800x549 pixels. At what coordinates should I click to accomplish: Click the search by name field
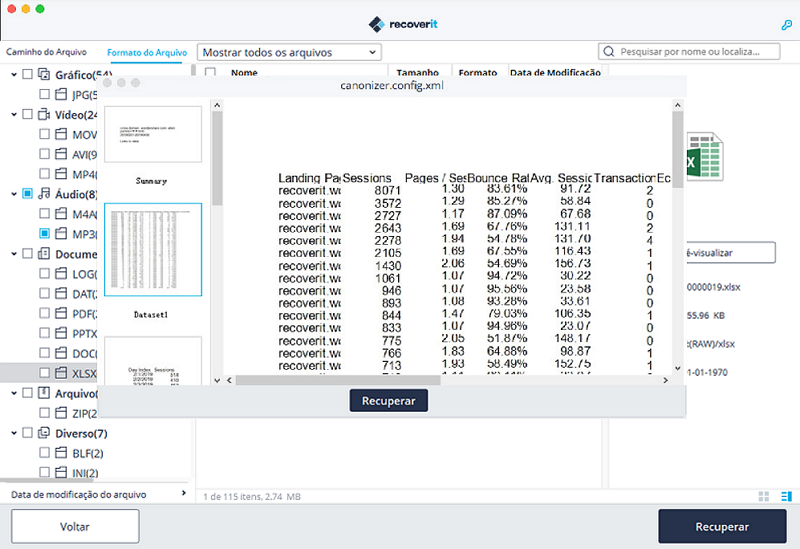(x=689, y=52)
